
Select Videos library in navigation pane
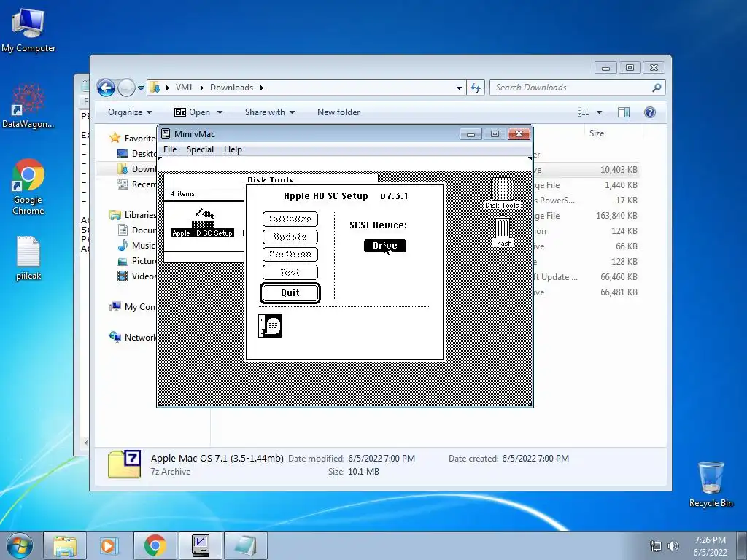pyautogui.click(x=136, y=276)
